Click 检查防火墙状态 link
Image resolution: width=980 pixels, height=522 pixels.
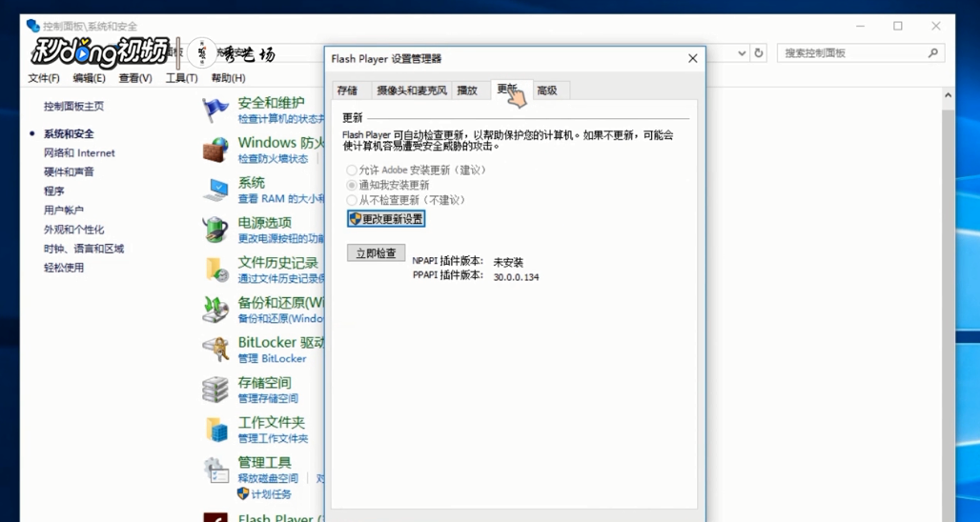click(274, 158)
